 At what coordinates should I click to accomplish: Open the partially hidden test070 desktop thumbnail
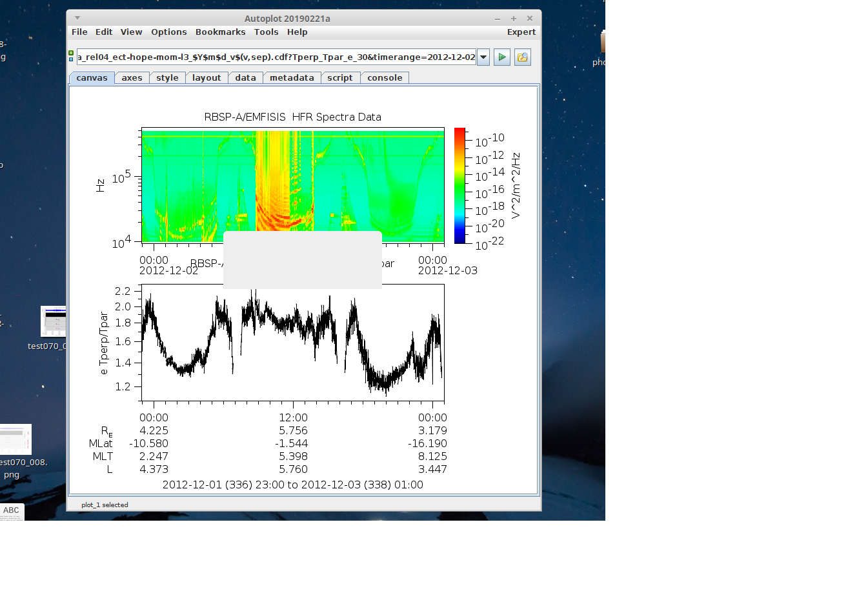click(53, 321)
